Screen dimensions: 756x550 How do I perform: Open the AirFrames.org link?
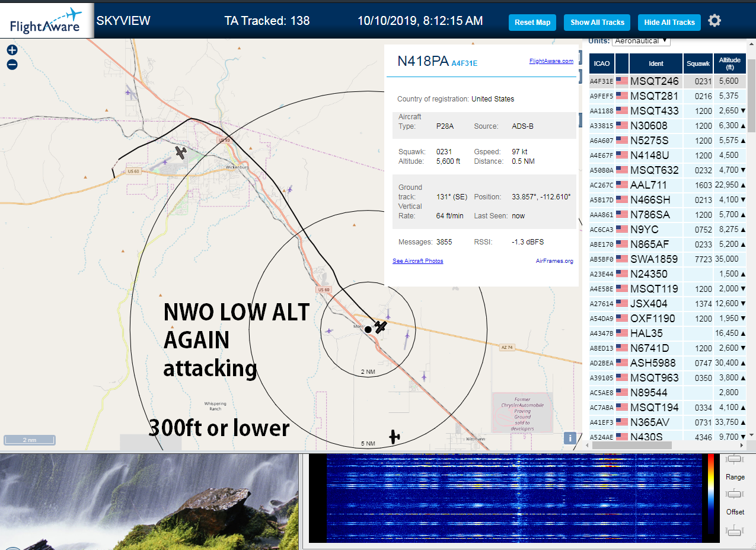pos(554,261)
